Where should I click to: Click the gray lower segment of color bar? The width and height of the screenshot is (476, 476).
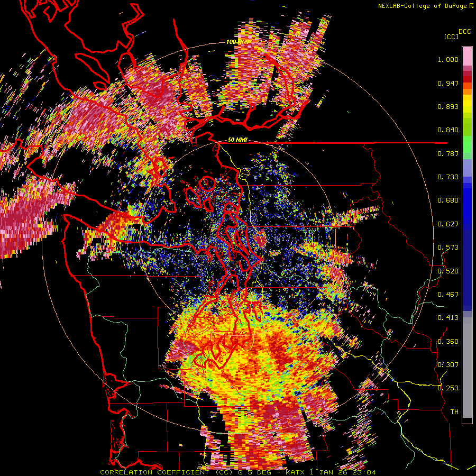467,368
